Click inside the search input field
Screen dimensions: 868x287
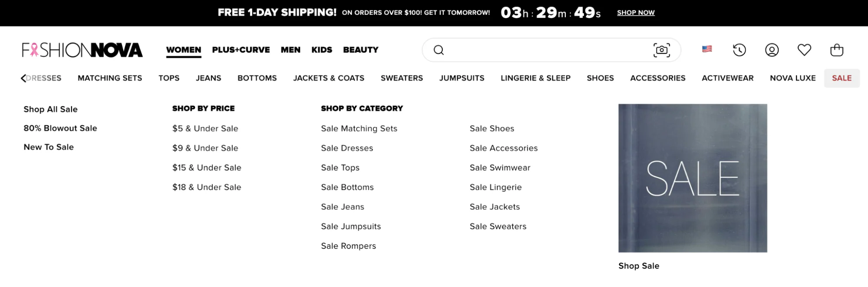pyautogui.click(x=543, y=50)
